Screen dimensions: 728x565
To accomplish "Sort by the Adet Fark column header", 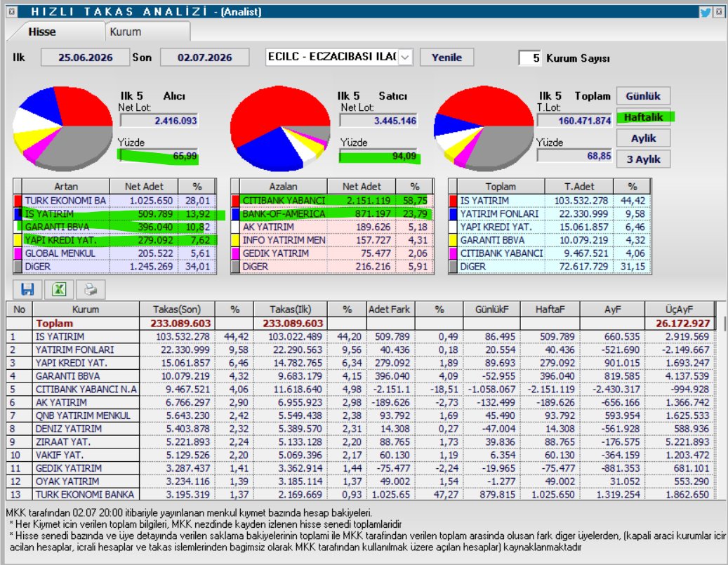I will [389, 310].
